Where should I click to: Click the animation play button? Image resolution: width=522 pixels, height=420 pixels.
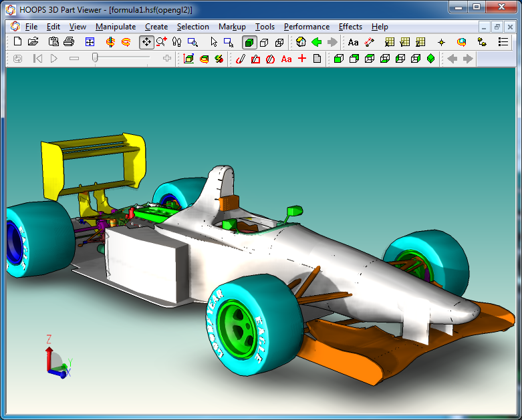point(54,59)
